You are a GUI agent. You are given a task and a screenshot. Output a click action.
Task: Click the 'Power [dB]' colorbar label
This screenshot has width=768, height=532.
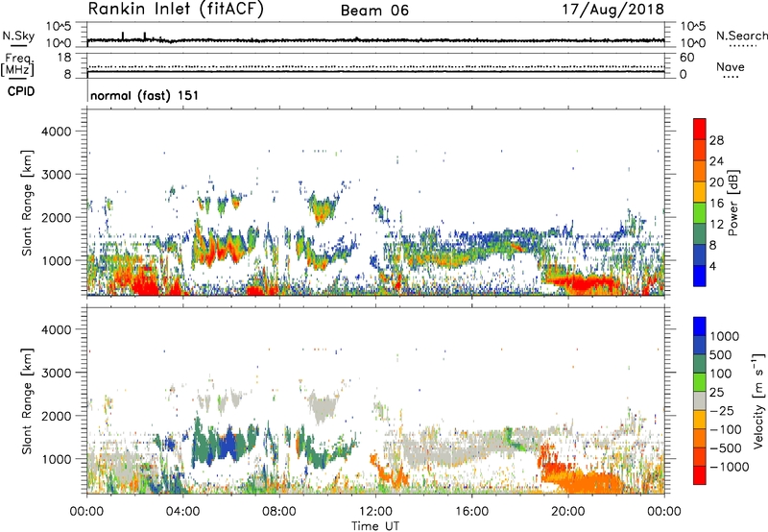coord(732,203)
